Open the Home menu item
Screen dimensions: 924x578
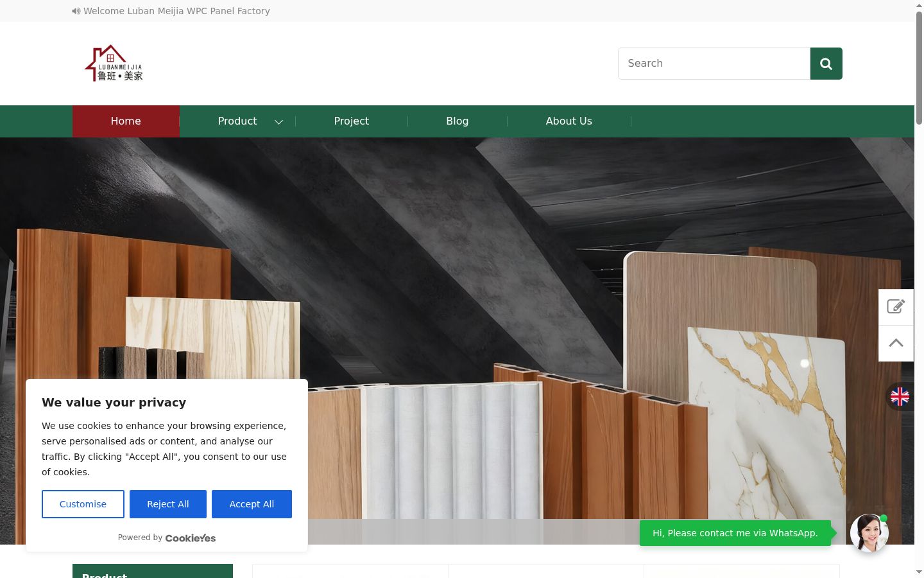pyautogui.click(x=126, y=121)
